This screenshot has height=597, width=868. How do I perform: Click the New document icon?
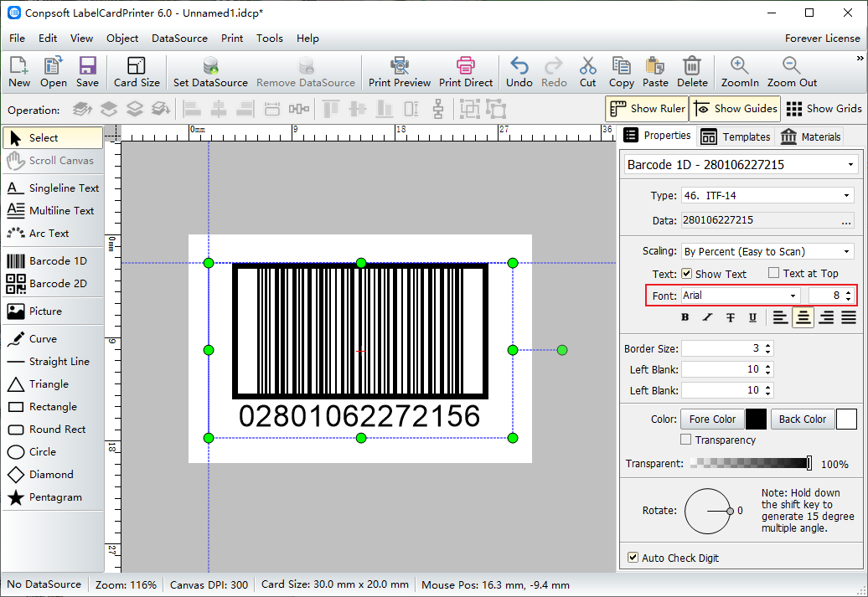point(19,71)
